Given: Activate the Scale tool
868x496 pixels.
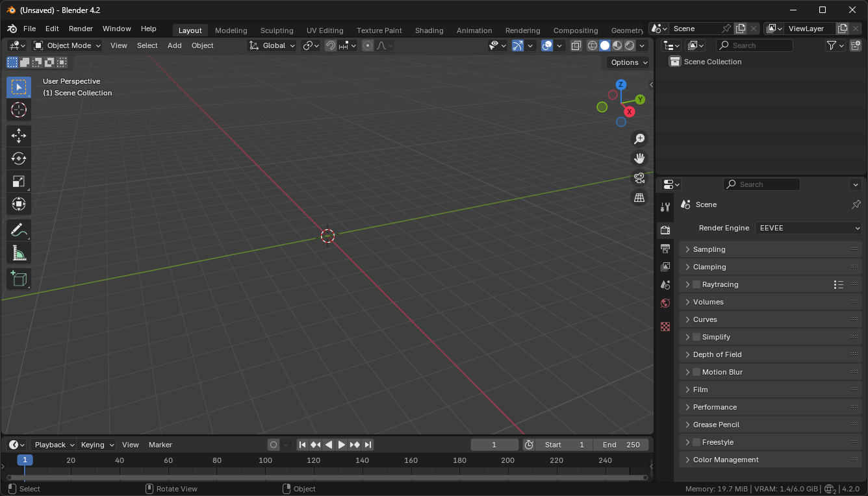Looking at the screenshot, I should point(19,181).
